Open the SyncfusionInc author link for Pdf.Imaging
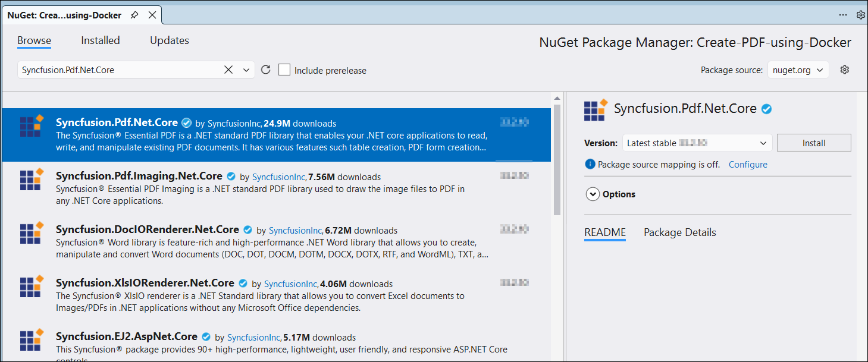Viewport: 868px width, 362px height. tap(280, 177)
